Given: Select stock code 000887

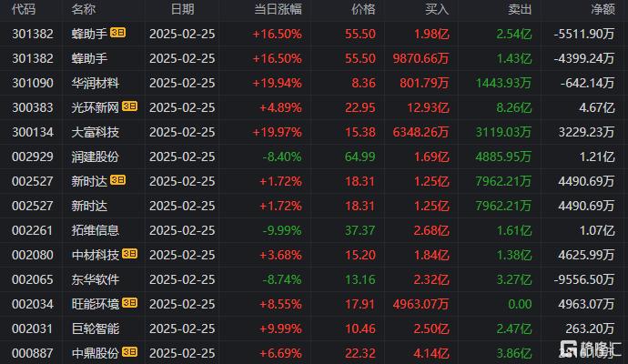Looking at the screenshot, I should 33,353.
